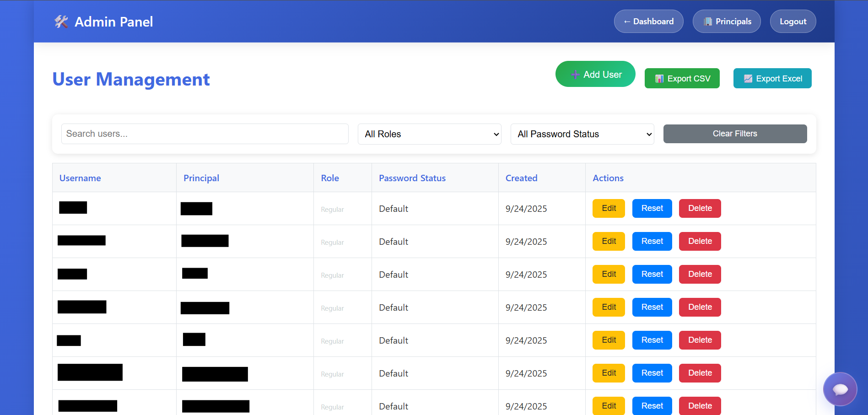The width and height of the screenshot is (868, 415).
Task: Log out using the Logout button
Action: tap(793, 22)
